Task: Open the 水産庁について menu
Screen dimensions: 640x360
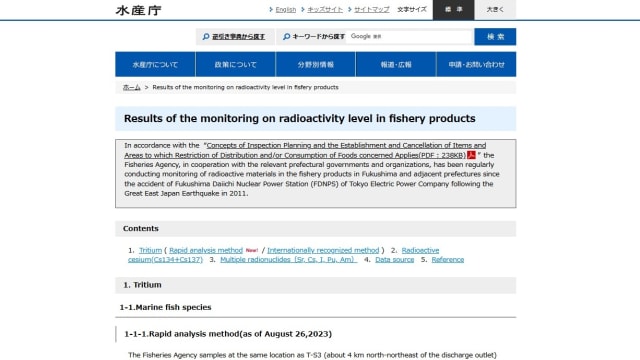Action: click(155, 64)
